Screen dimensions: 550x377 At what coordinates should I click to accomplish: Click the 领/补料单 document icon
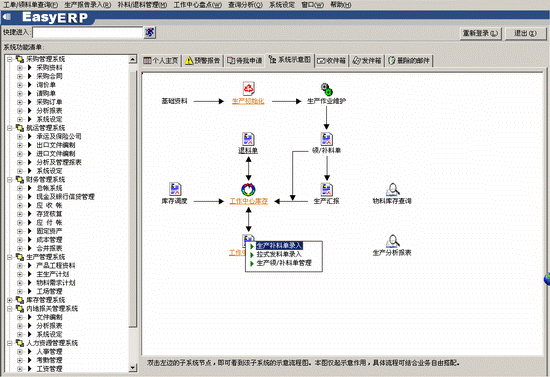[x=327, y=139]
